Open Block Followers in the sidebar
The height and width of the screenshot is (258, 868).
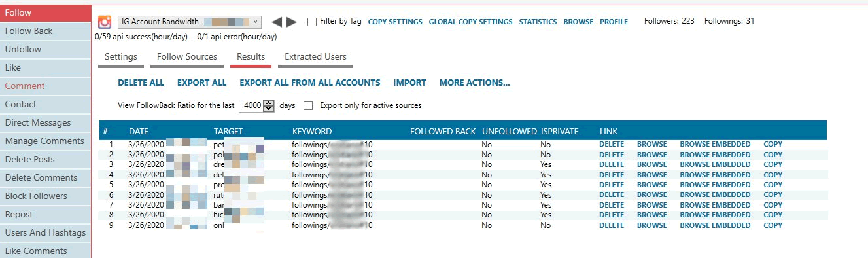tap(46, 196)
